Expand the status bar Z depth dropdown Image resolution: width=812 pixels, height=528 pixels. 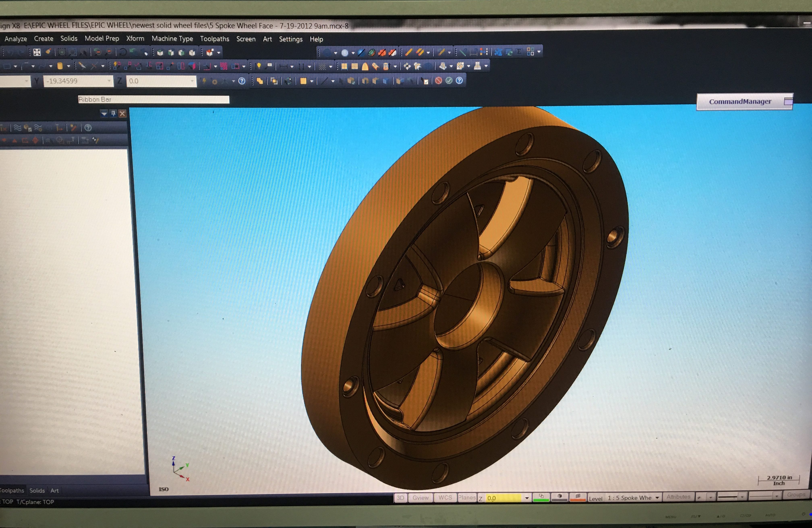pyautogui.click(x=527, y=498)
